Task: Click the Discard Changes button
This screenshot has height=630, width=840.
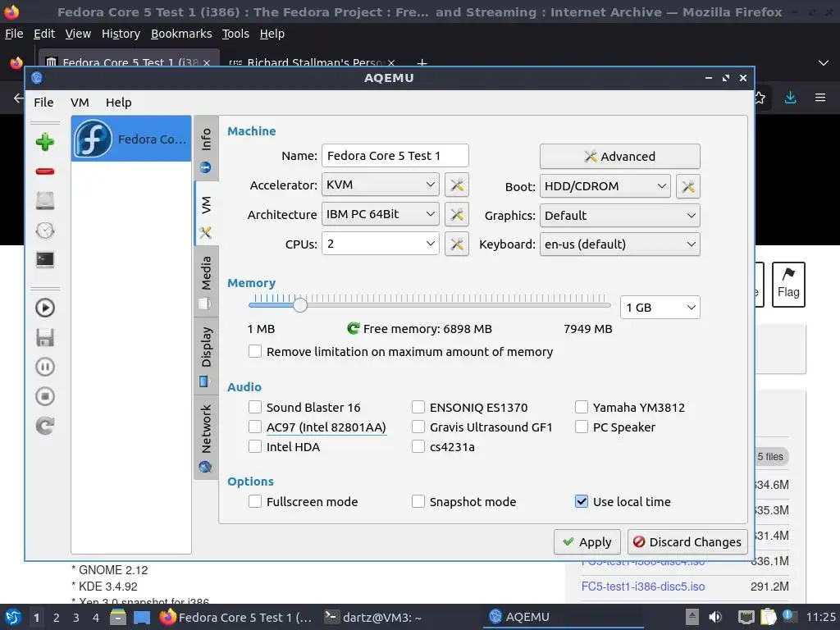Action: tap(687, 542)
